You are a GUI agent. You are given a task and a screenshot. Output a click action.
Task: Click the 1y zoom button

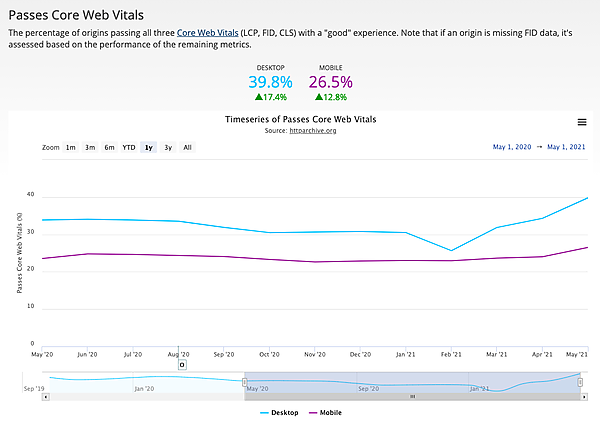click(x=149, y=147)
